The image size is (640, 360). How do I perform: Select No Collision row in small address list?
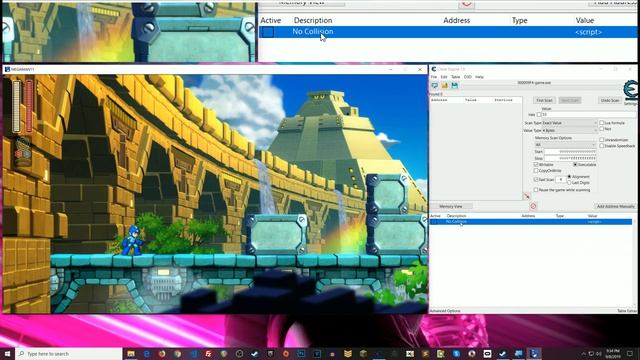tap(531, 222)
